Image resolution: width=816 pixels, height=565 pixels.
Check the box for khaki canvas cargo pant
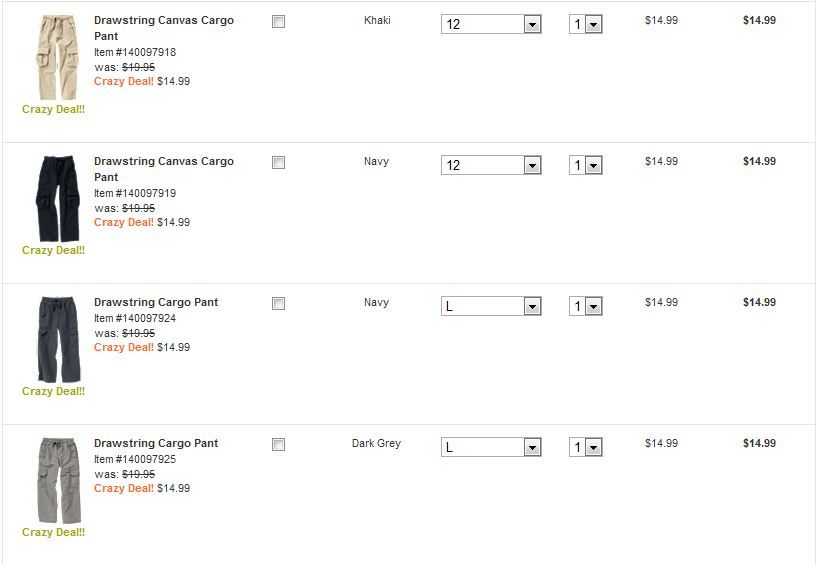pos(279,21)
